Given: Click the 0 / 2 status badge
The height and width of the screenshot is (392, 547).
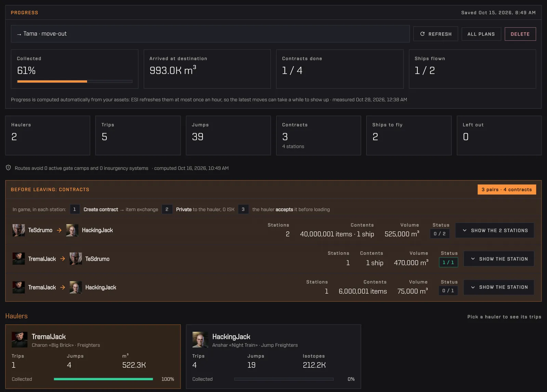Looking at the screenshot, I should (440, 234).
